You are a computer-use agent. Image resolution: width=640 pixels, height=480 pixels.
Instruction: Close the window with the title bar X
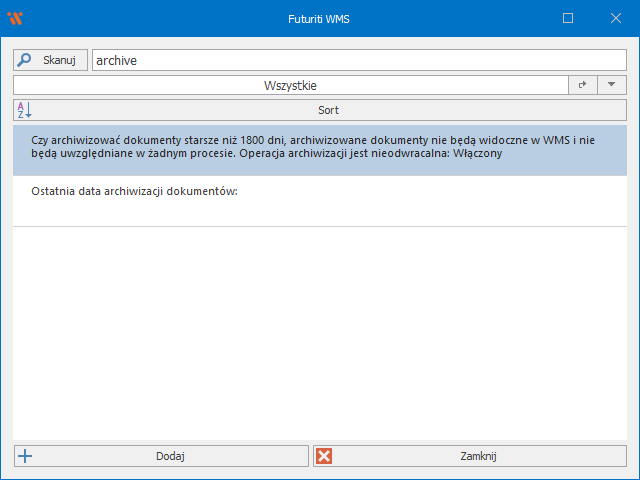(615, 18)
